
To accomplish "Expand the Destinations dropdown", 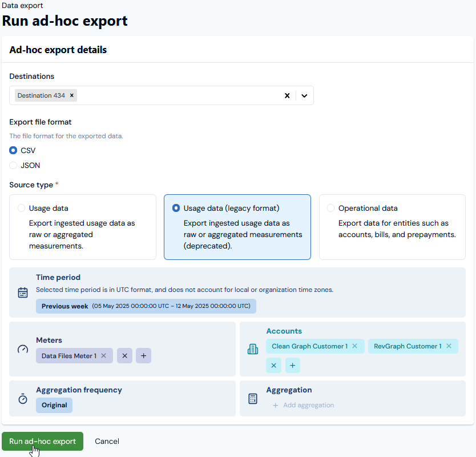I will tap(304, 96).
